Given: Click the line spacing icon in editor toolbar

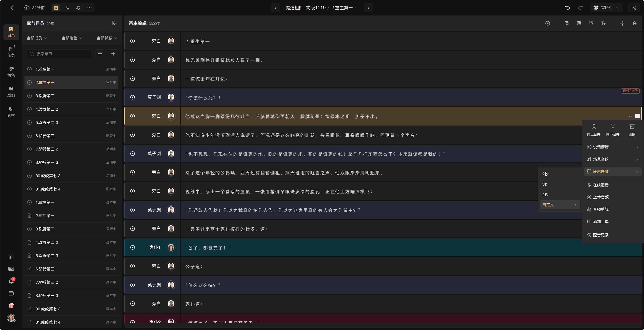Looking at the screenshot, I should pyautogui.click(x=622, y=23).
